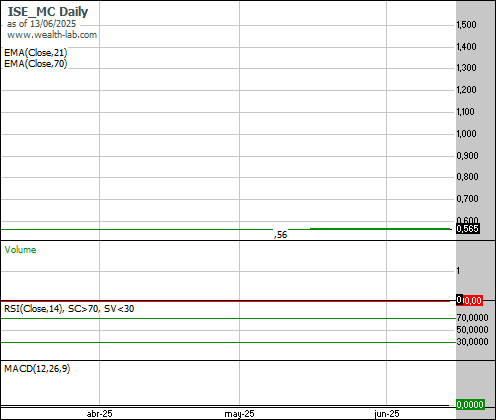The height and width of the screenshot is (420, 496).
Task: Click the 1,400 price axis label
Action: [466, 47]
